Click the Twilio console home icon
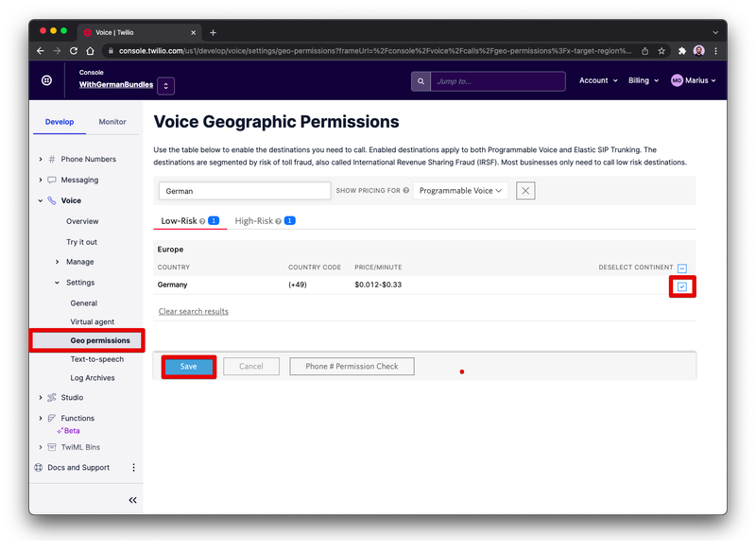 coord(46,80)
